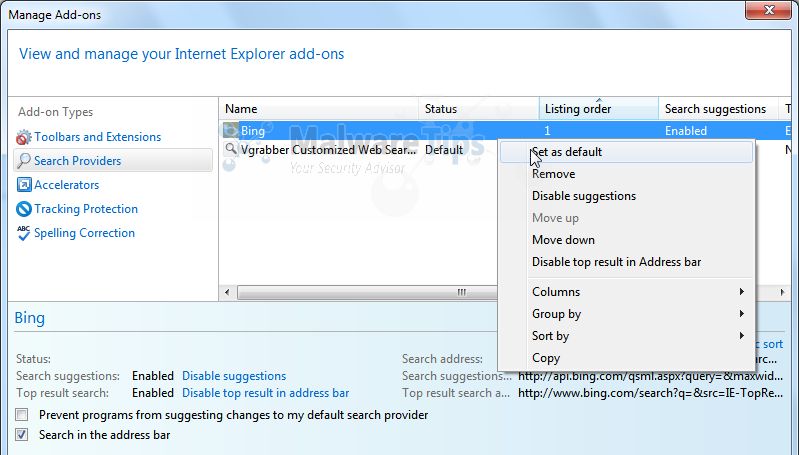Click the Bing provider icon
The height and width of the screenshot is (455, 799).
tap(230, 130)
